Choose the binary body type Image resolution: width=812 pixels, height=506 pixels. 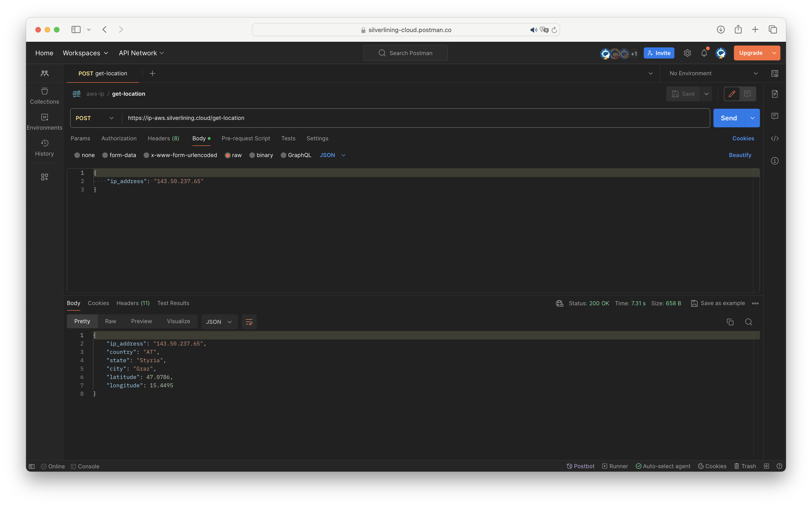click(252, 155)
